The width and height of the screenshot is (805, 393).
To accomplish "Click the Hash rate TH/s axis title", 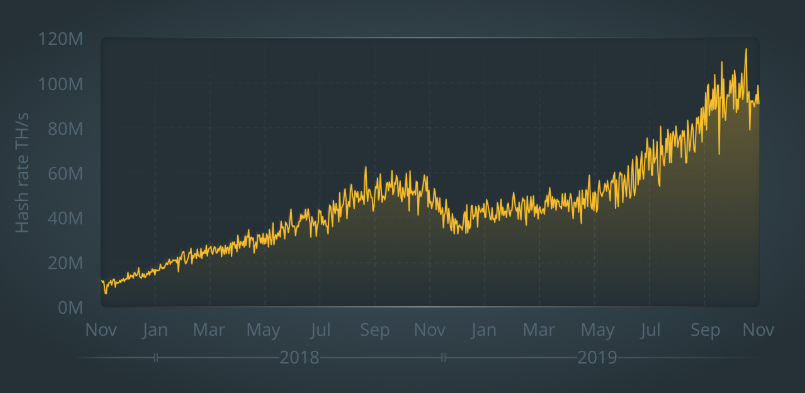I will (22, 173).
